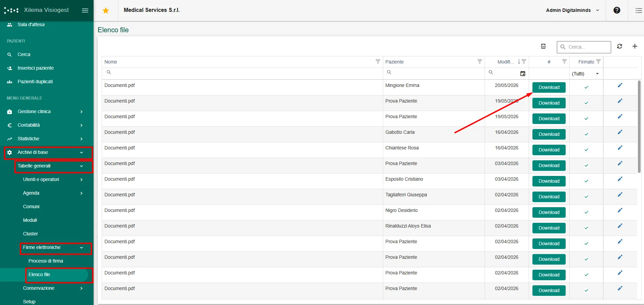
Task: Click the global Cerca search field
Action: click(x=584, y=47)
